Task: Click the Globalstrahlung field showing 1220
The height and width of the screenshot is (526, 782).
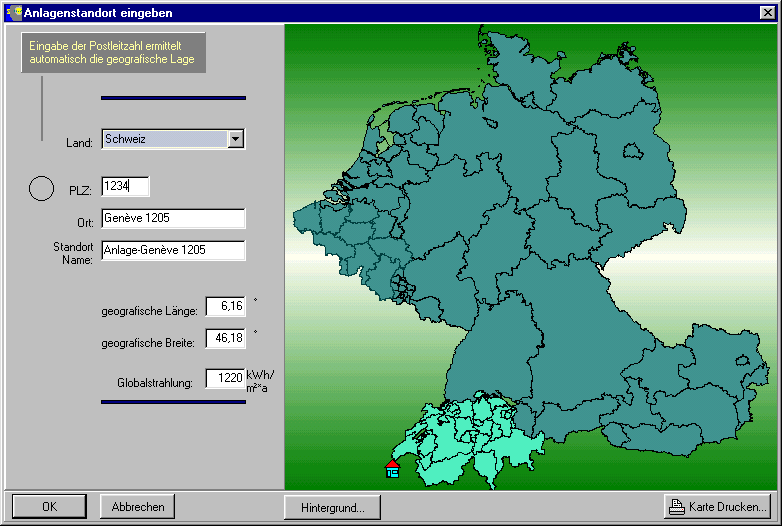Action: click(225, 378)
